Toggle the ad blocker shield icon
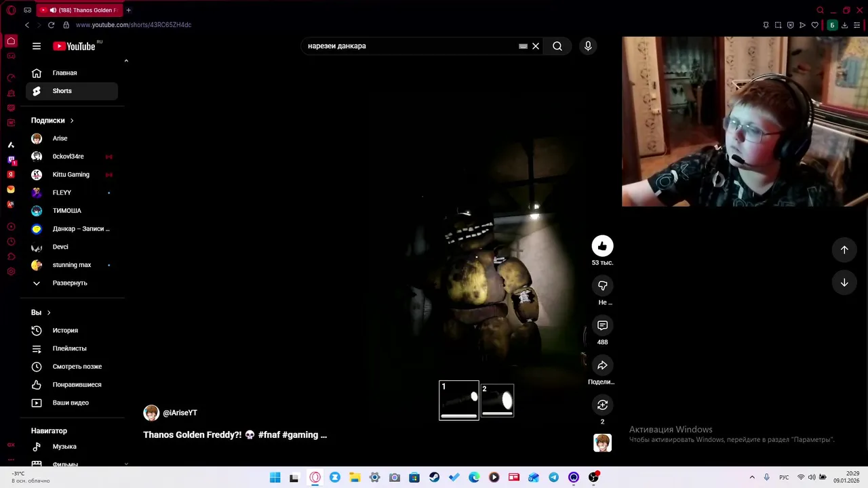This screenshot has width=868, height=488. point(790,25)
